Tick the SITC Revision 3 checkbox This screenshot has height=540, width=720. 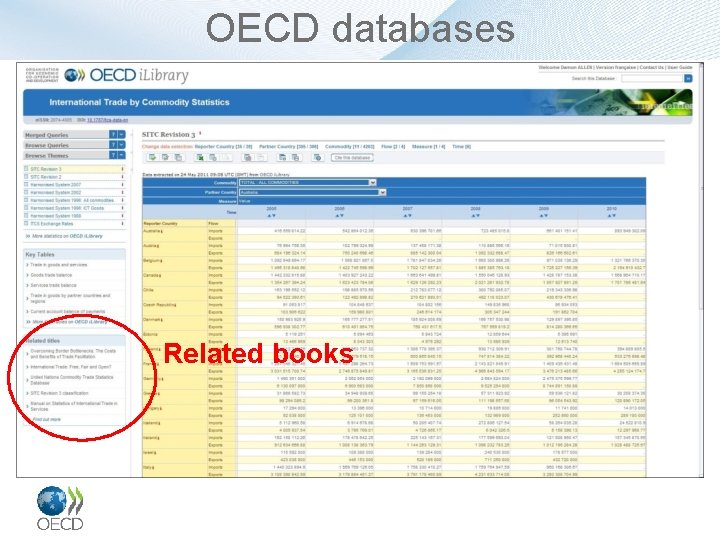click(x=26, y=169)
